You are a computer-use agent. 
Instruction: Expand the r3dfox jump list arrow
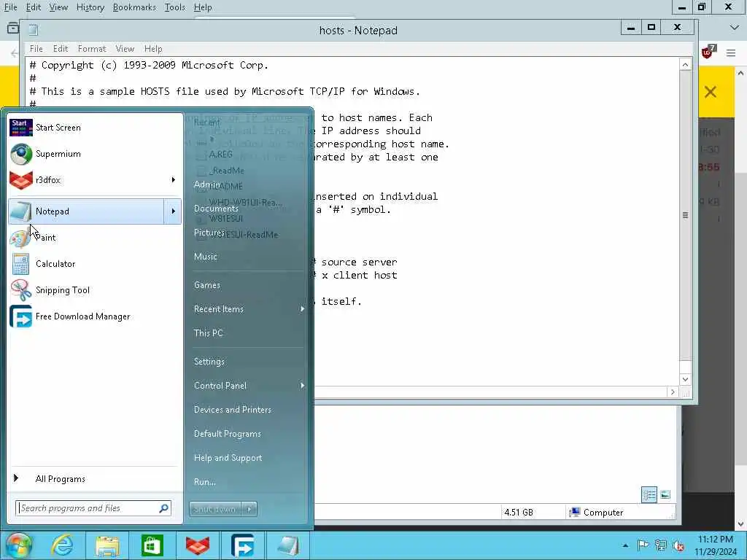click(x=174, y=180)
